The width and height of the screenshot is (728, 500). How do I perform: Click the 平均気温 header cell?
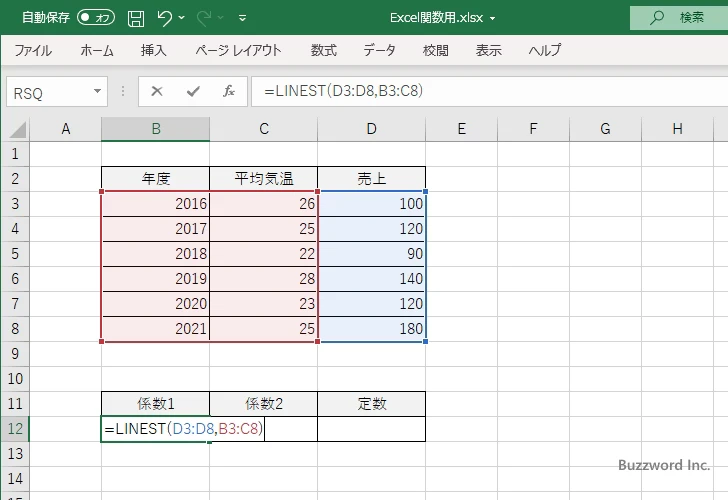(x=264, y=179)
